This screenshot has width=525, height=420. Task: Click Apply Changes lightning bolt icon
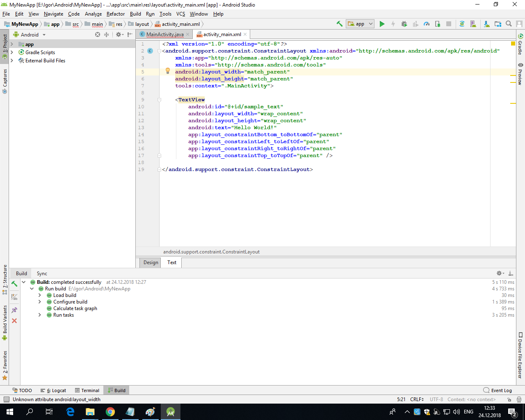[393, 24]
